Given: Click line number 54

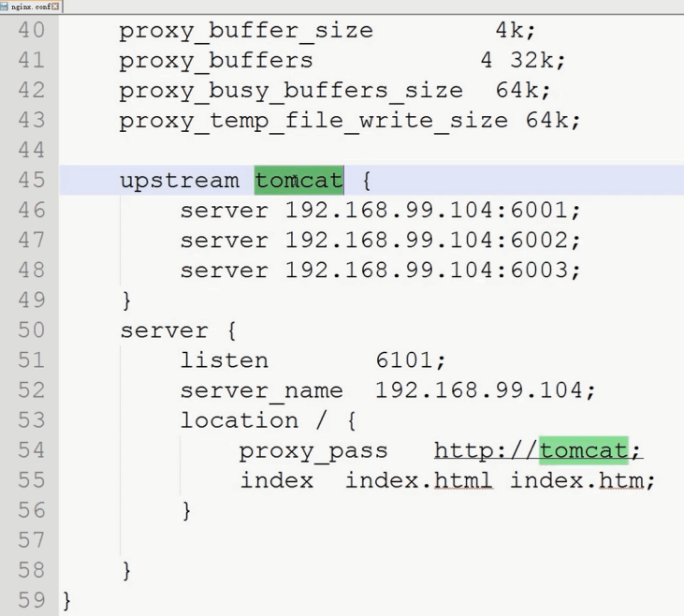Looking at the screenshot, I should [x=32, y=450].
